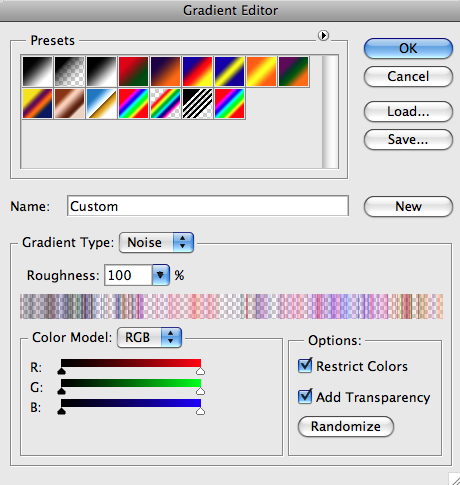Click the blue channel range bar
The height and width of the screenshot is (485, 460).
tap(131, 403)
